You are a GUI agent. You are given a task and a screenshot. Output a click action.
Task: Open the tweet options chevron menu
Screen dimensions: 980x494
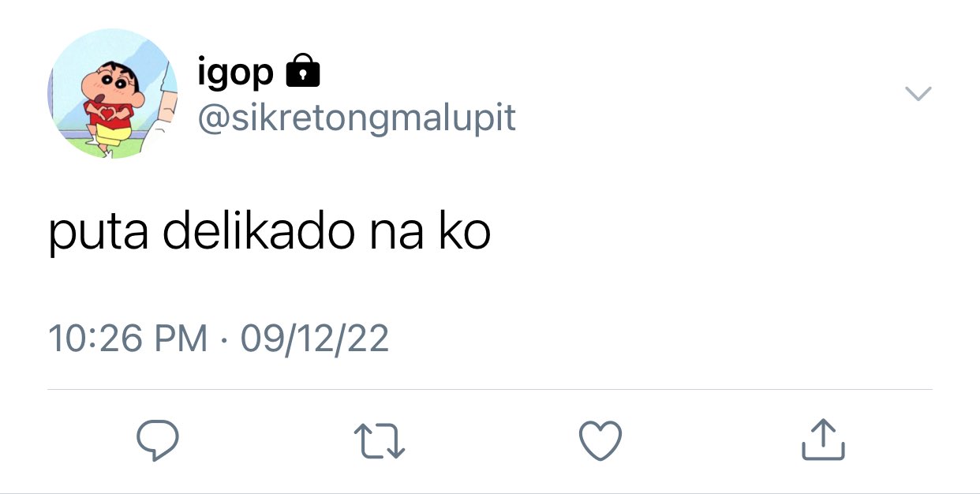tap(918, 94)
